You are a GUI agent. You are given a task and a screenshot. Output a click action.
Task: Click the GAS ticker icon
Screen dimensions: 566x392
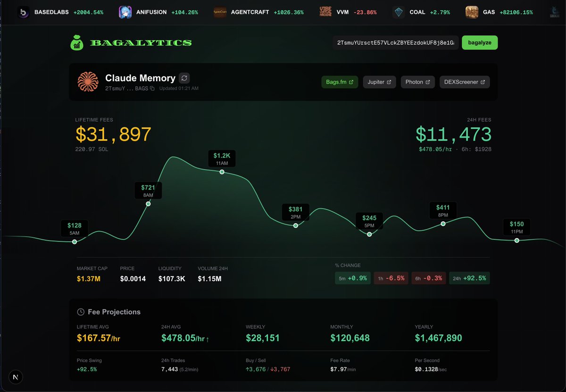click(472, 12)
